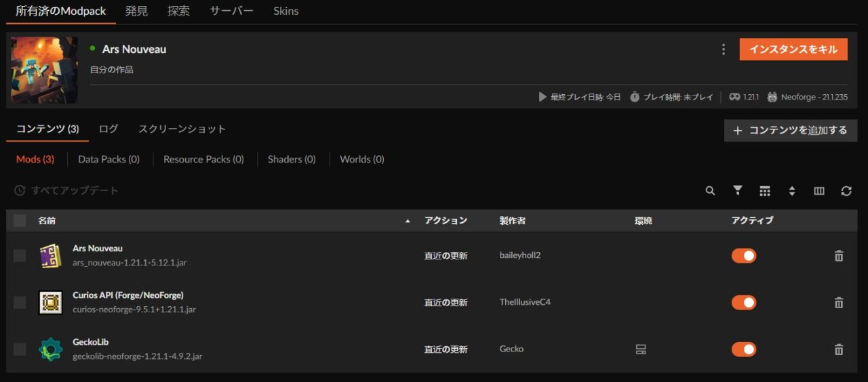Click the アクティブ column header

pos(752,221)
